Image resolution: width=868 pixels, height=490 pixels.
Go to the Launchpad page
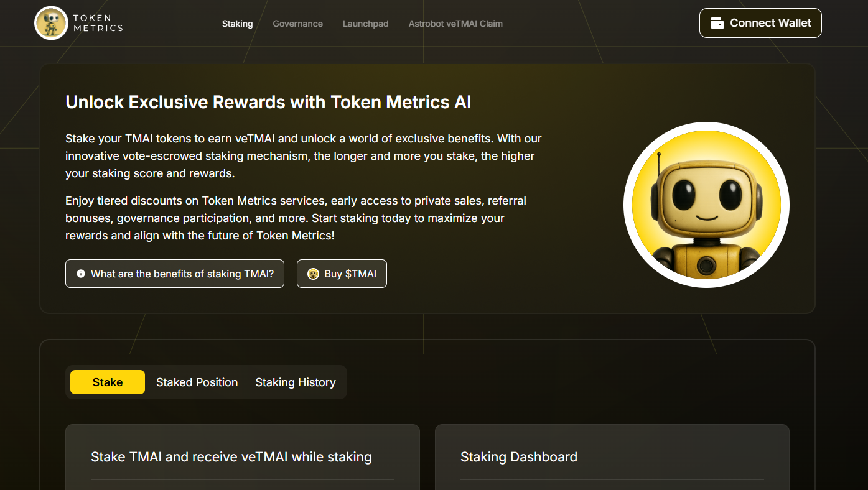(365, 24)
